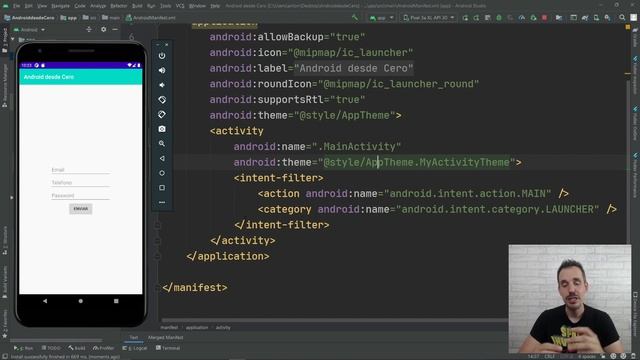Click the application breadcrumb below editor

[x=197, y=327]
